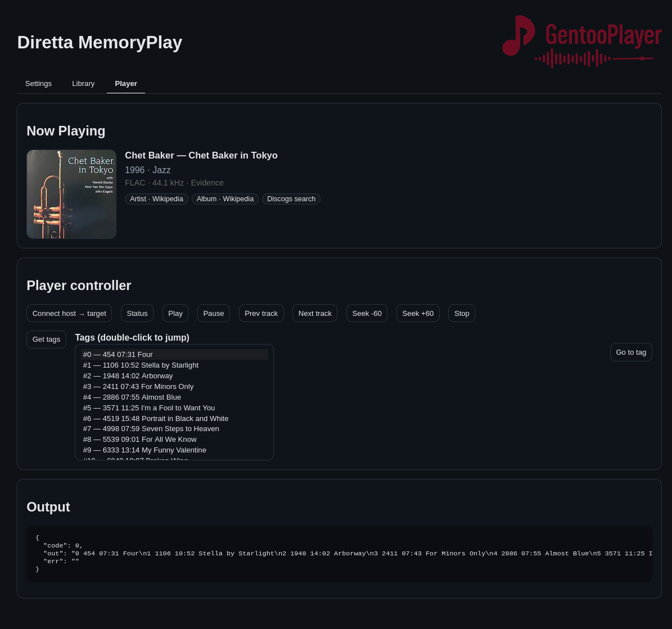Stop the playback
The width and height of the screenshot is (672, 629).
click(462, 314)
